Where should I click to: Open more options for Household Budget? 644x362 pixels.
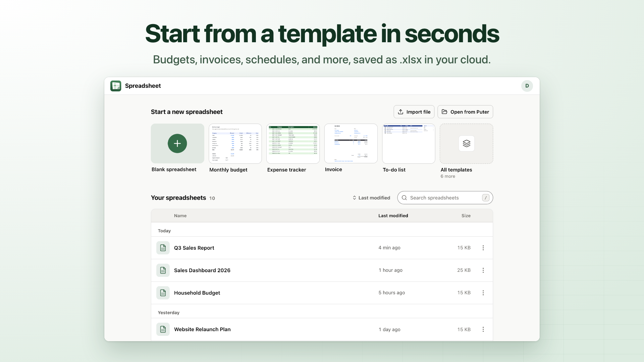(x=483, y=293)
